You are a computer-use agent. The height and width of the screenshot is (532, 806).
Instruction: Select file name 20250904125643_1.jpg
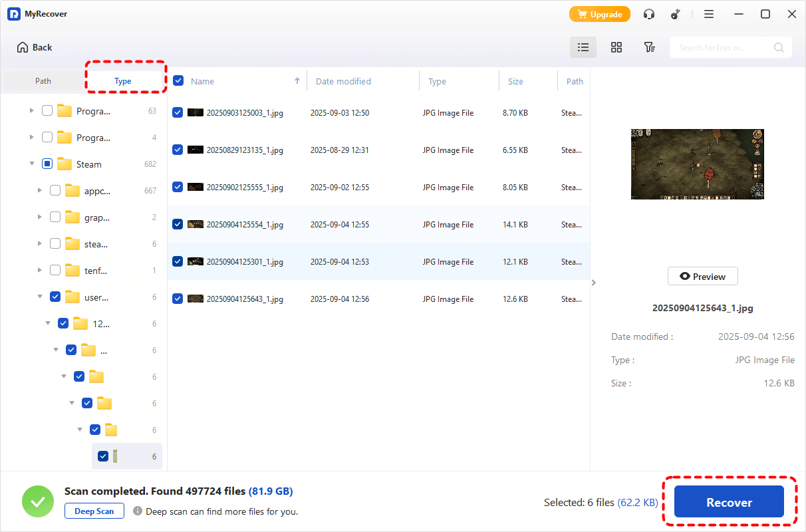[x=245, y=299]
